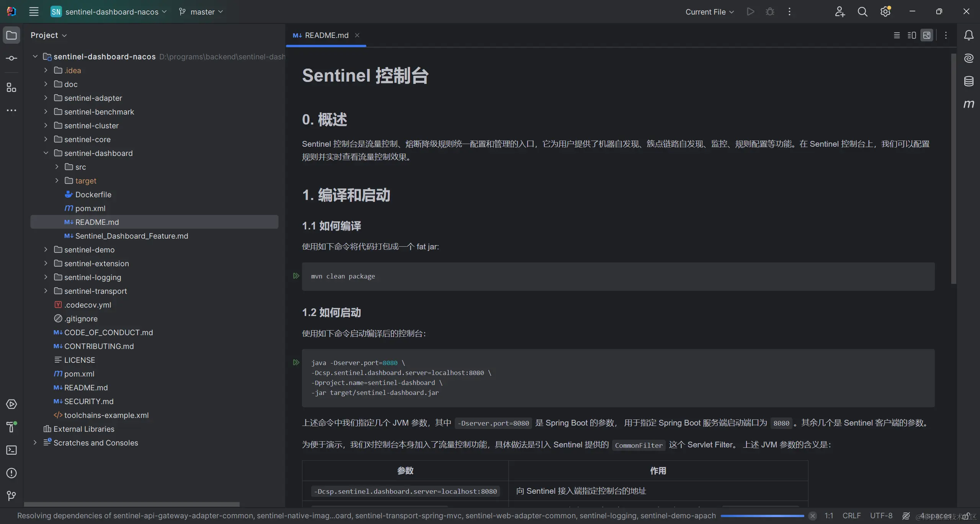
Task: Collapse the sentinel-dashboard folder
Action: pos(46,153)
